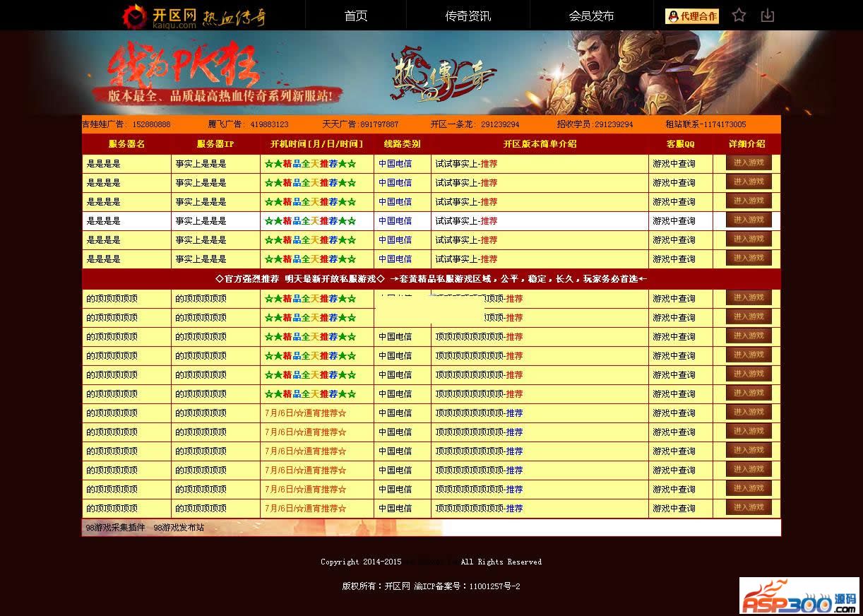The height and width of the screenshot is (616, 863).
Task: Click the 详细介绍 column header
Action: pos(746,144)
